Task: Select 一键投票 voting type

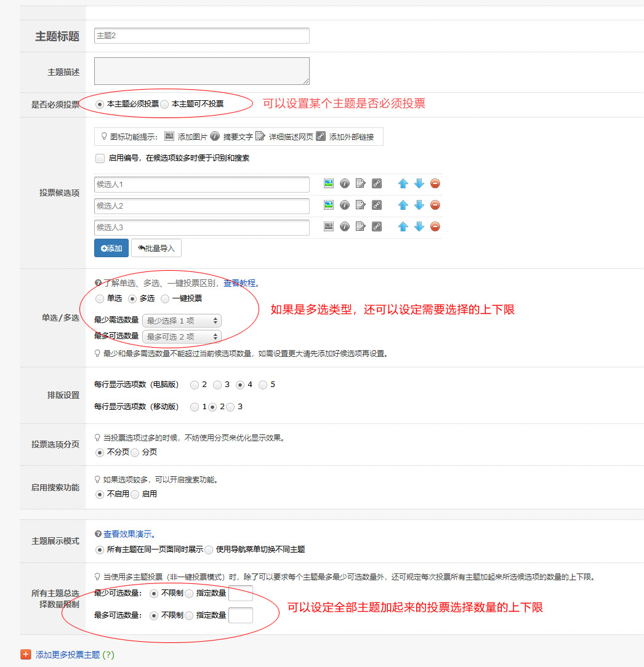Action: pyautogui.click(x=165, y=298)
